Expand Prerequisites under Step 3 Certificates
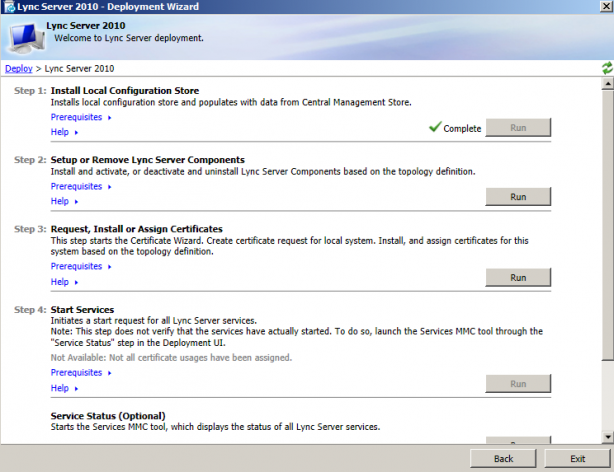The height and width of the screenshot is (472, 614). click(81, 266)
